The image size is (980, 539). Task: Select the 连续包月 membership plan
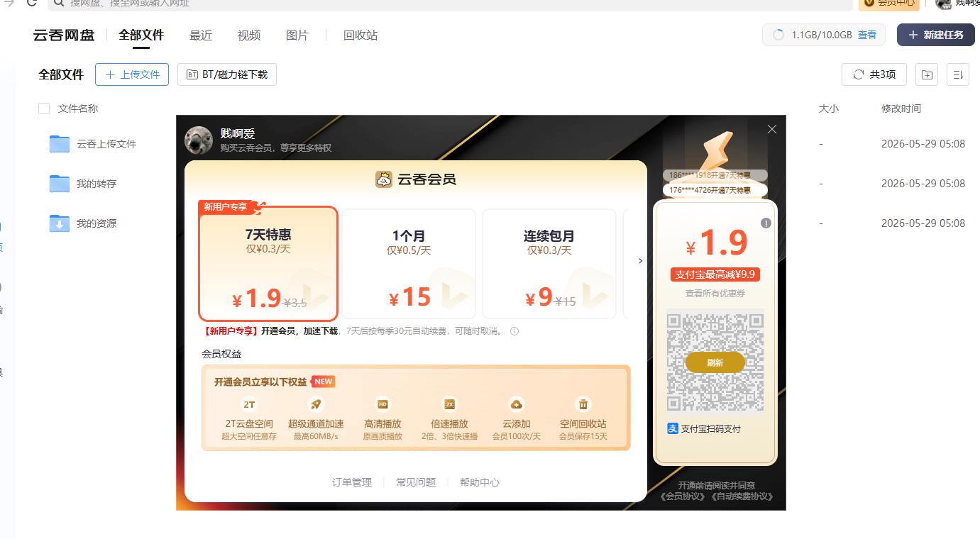pyautogui.click(x=549, y=264)
